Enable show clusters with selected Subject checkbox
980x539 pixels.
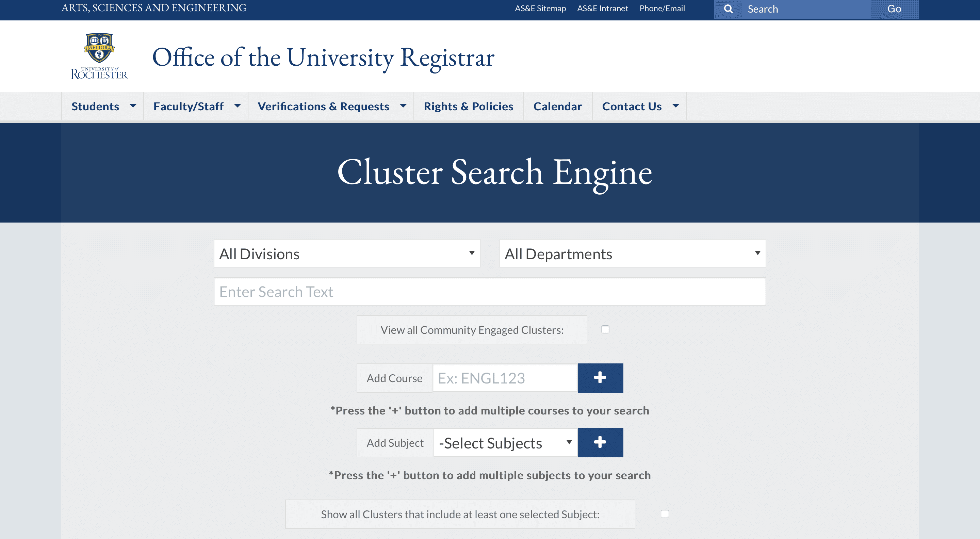[x=665, y=514]
